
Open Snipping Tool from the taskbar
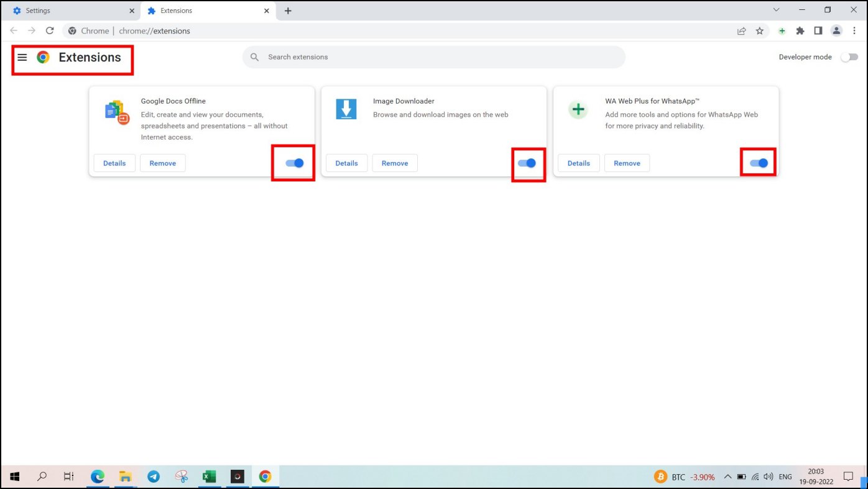tap(182, 477)
